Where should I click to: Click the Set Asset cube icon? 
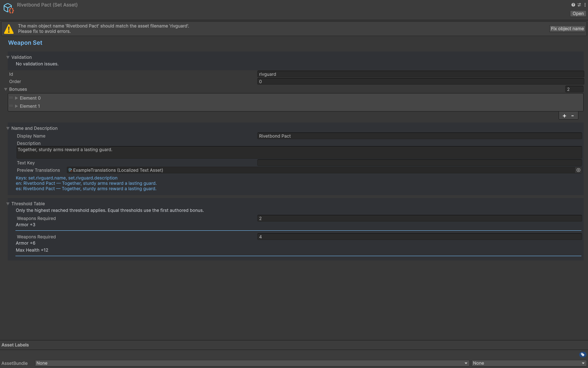point(8,8)
